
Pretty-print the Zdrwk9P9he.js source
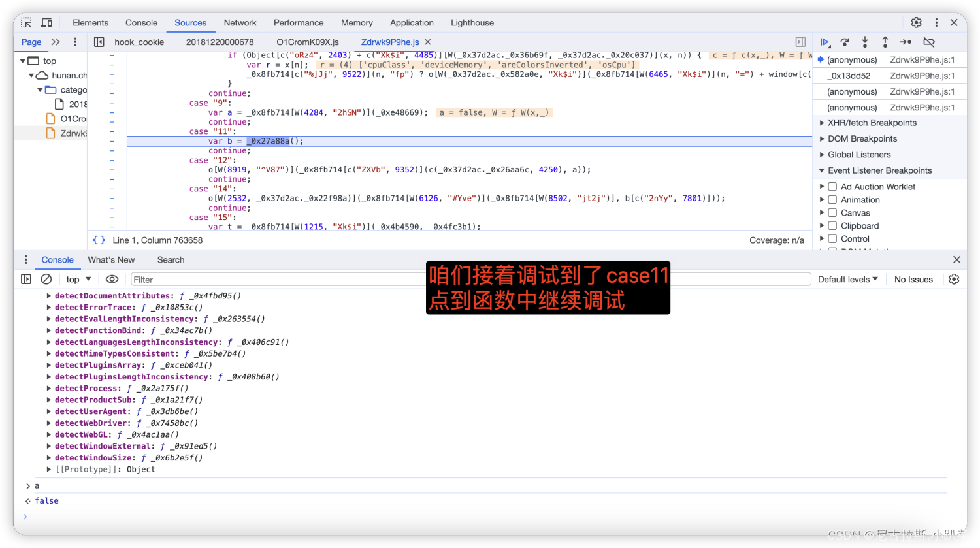click(99, 240)
